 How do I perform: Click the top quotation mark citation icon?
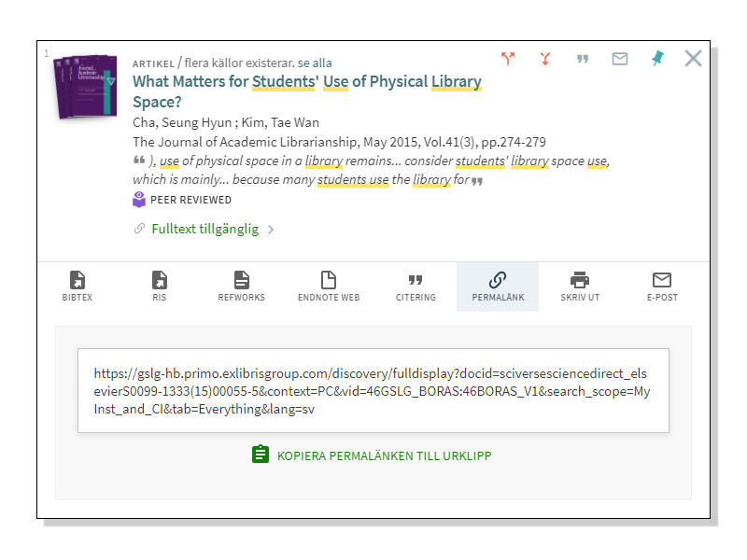[583, 59]
